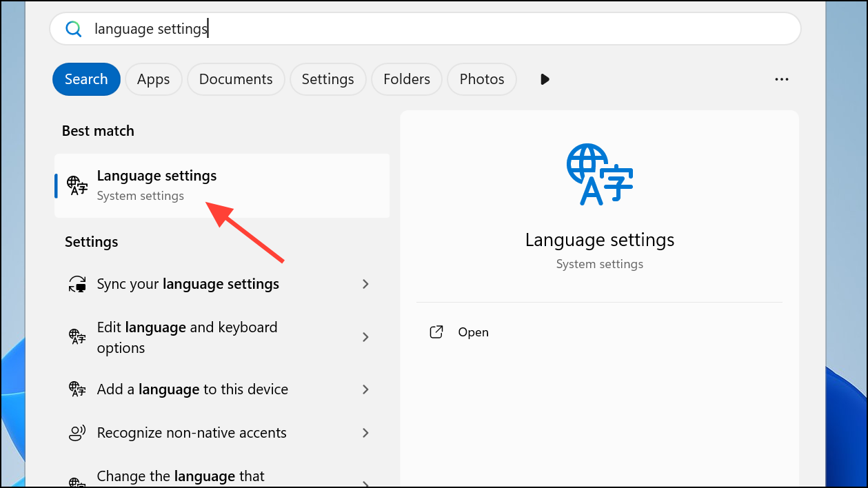The width and height of the screenshot is (868, 488).
Task: Click icon beside Edit language and keyboard options
Action: (x=77, y=337)
